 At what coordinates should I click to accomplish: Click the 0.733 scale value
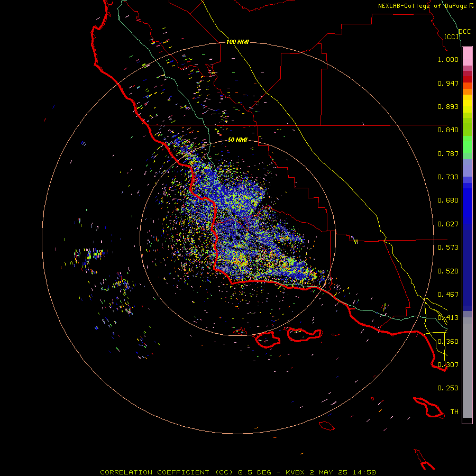(448, 177)
